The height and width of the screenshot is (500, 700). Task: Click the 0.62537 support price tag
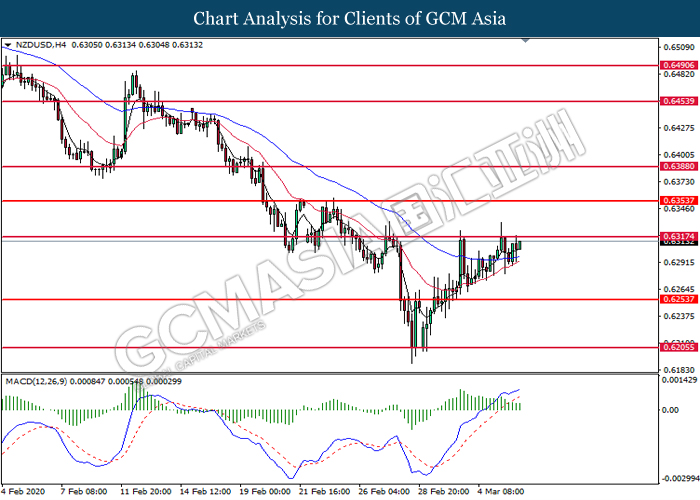pos(679,299)
